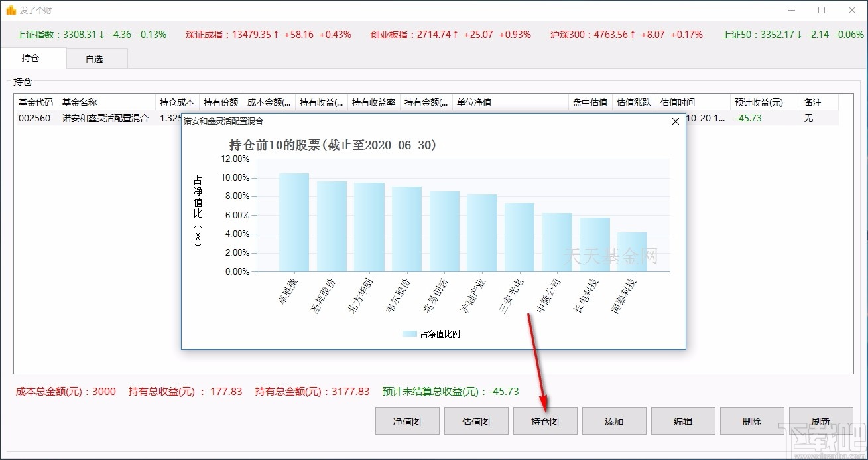
Task: Click the 三安光电 bar in the chart
Action: pyautogui.click(x=520, y=239)
